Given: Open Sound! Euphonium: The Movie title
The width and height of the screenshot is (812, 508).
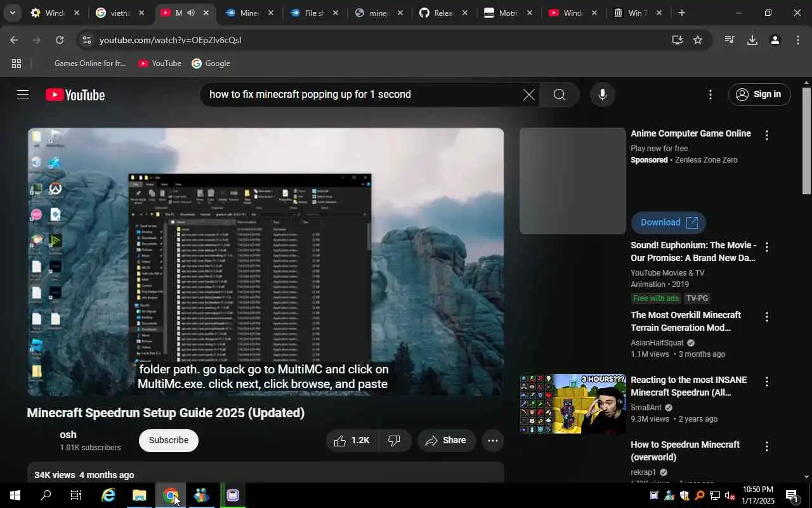Looking at the screenshot, I should 693,251.
